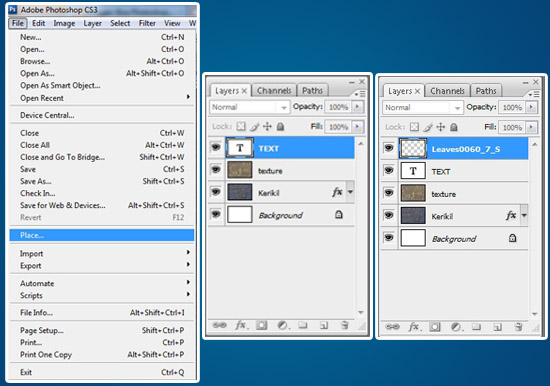This screenshot has height=386, width=550.
Task: Click link layers icon in right Layers panel
Action: point(392,327)
